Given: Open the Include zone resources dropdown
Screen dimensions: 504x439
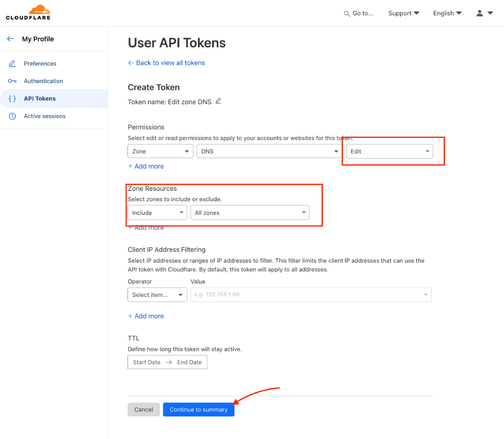Looking at the screenshot, I should point(157,212).
